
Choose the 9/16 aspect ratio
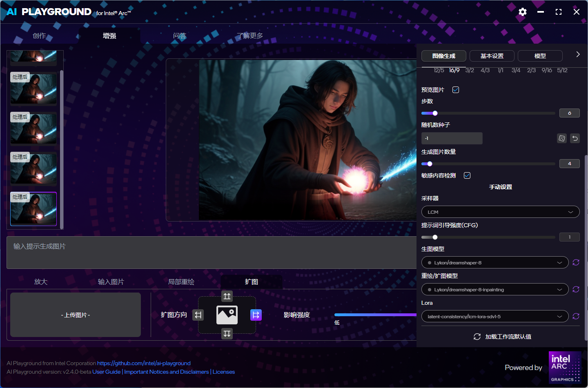tap(547, 70)
